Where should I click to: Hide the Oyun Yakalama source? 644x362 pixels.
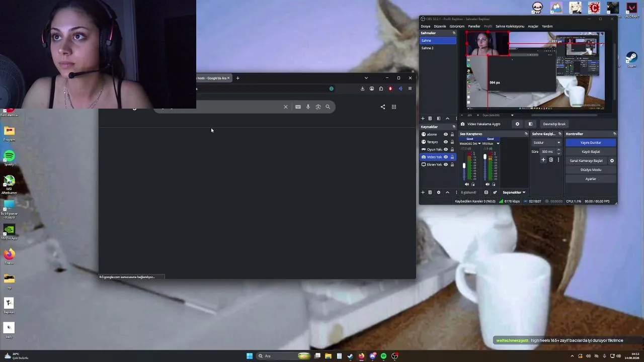click(x=445, y=149)
